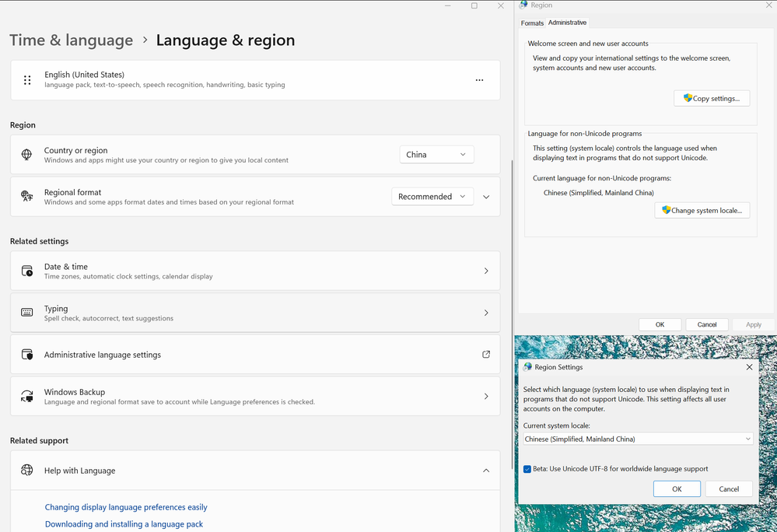
Task: Collapse the Help with Language section
Action: click(486, 471)
